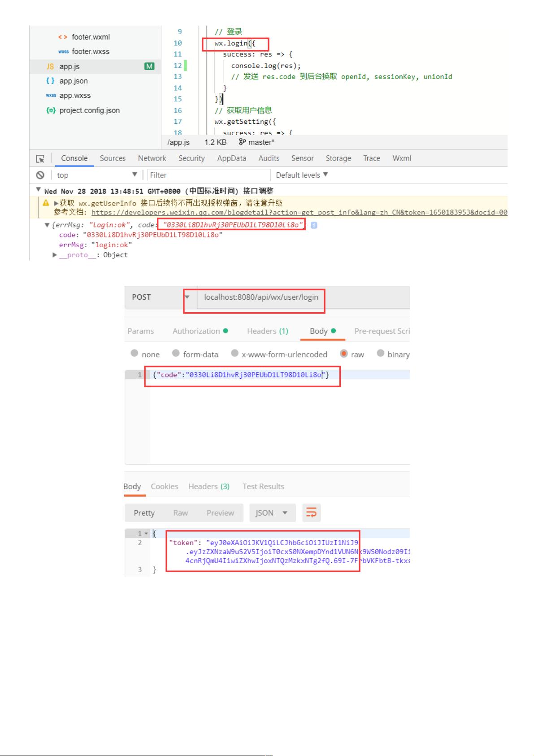The image size is (534, 756).
Task: Switch to the Sources tab
Action: 113,158
